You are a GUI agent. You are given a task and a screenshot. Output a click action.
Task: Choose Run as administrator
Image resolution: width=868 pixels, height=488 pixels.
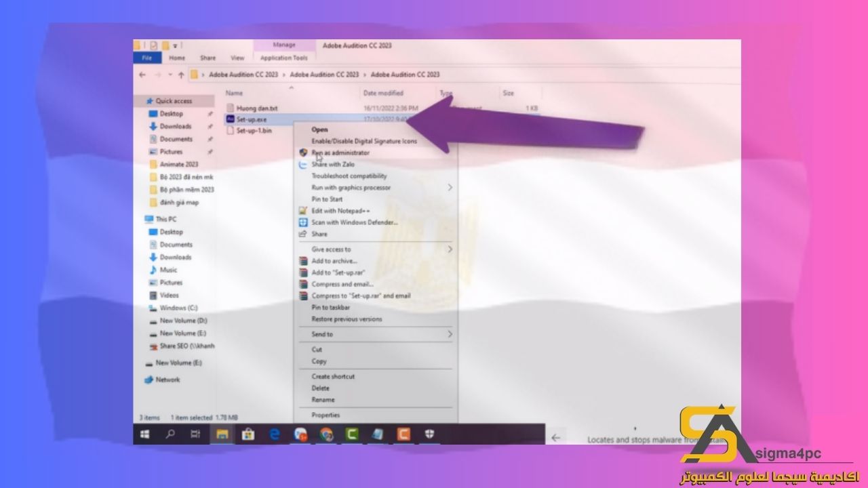tap(340, 152)
